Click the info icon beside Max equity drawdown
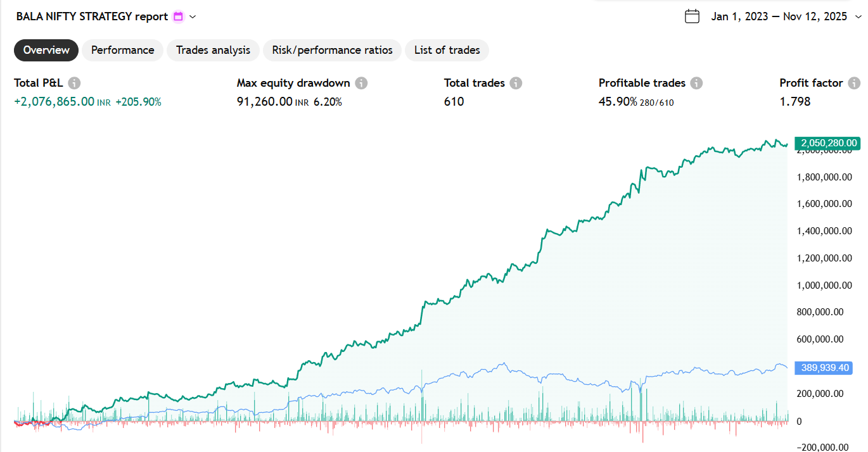The width and height of the screenshot is (868, 452). click(361, 83)
